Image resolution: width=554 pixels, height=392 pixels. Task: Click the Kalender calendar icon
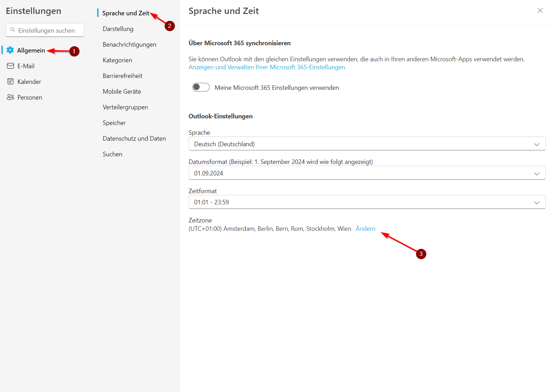coord(10,81)
